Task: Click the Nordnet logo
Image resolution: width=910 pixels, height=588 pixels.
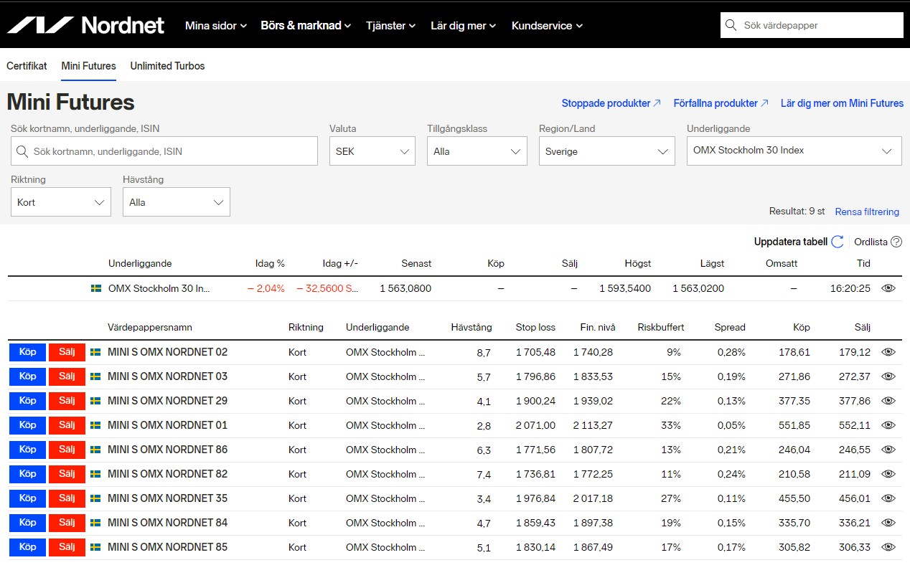Action: [x=85, y=26]
